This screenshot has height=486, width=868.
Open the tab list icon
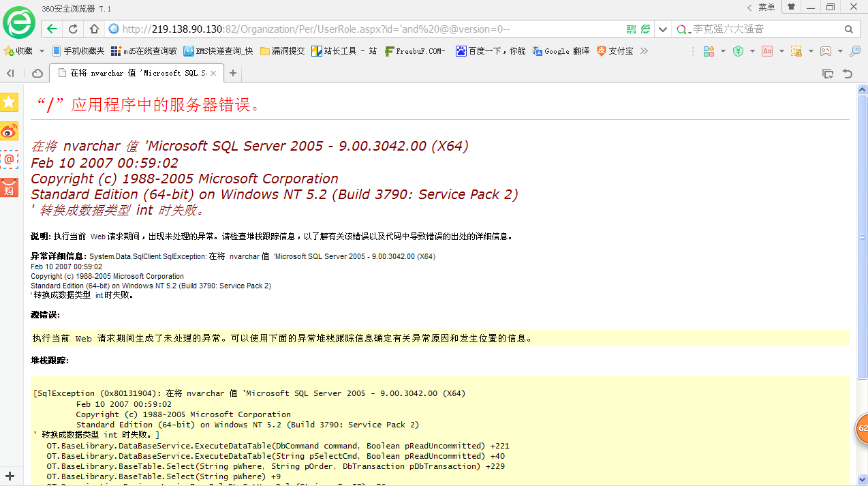tap(828, 73)
